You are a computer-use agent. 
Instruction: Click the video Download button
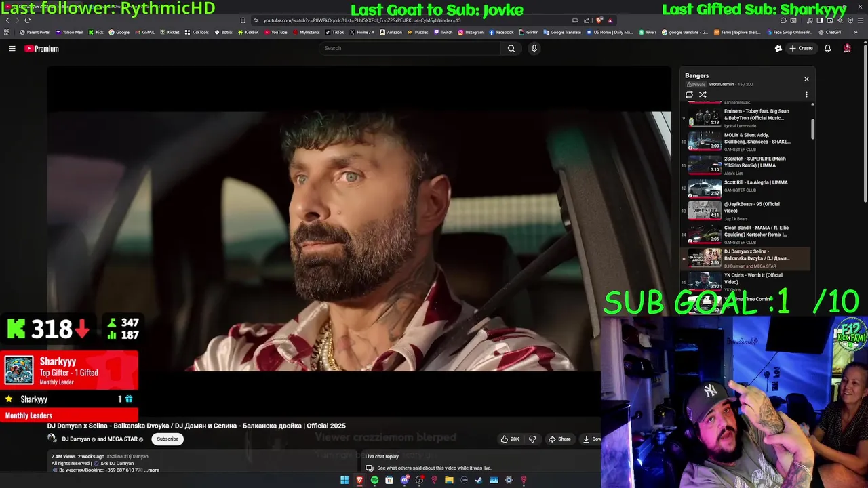coord(591,439)
